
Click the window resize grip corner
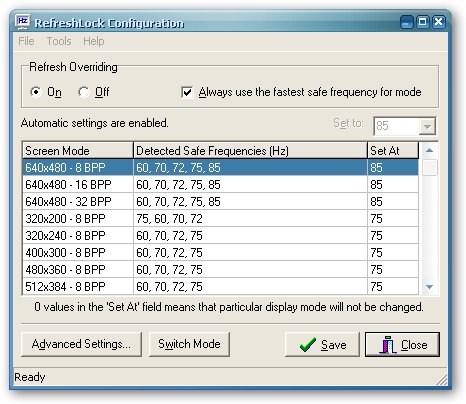pos(441,380)
